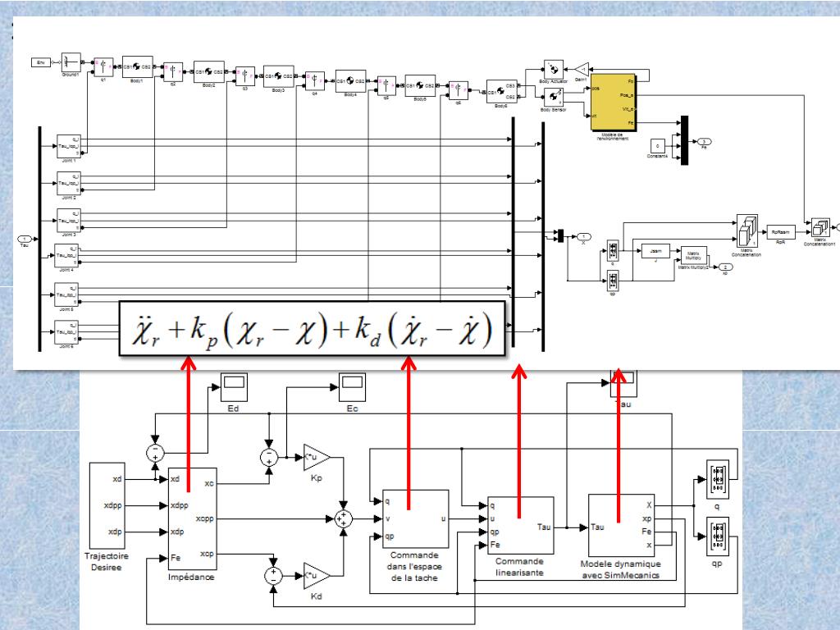The image size is (840, 630).
Task: Open the yellow Modèle de l'environnement subsystem
Action: point(613,103)
